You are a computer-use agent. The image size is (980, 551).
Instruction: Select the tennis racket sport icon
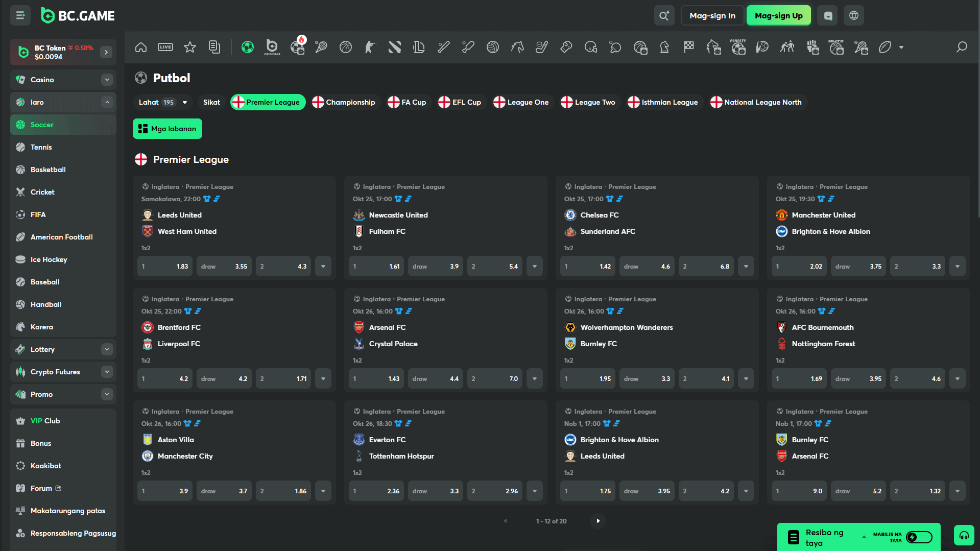tap(321, 47)
